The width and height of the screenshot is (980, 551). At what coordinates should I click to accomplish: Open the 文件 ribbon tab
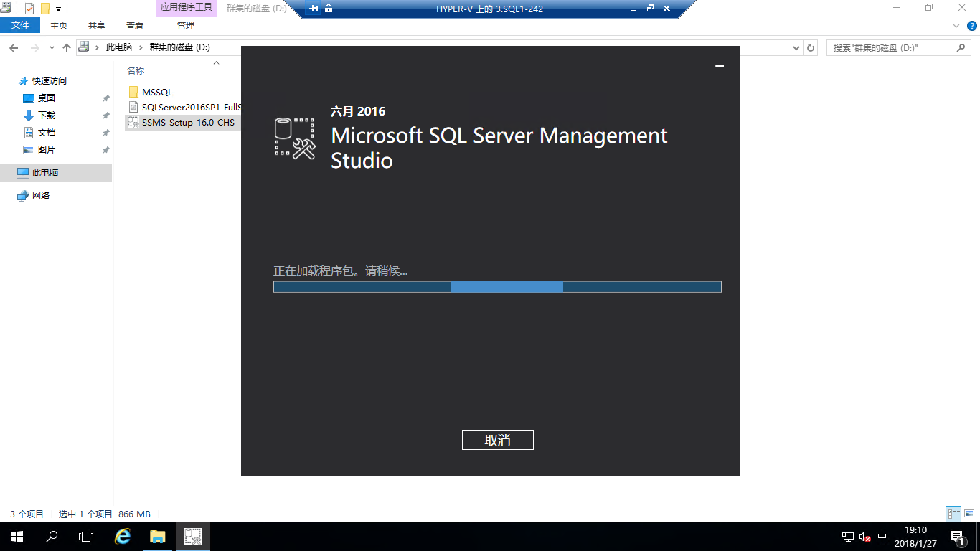(20, 25)
